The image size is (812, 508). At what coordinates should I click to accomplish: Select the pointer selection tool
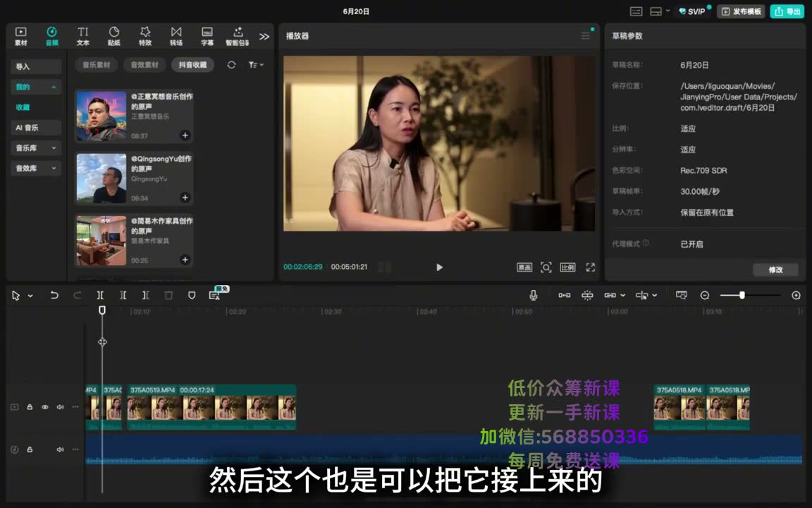16,296
